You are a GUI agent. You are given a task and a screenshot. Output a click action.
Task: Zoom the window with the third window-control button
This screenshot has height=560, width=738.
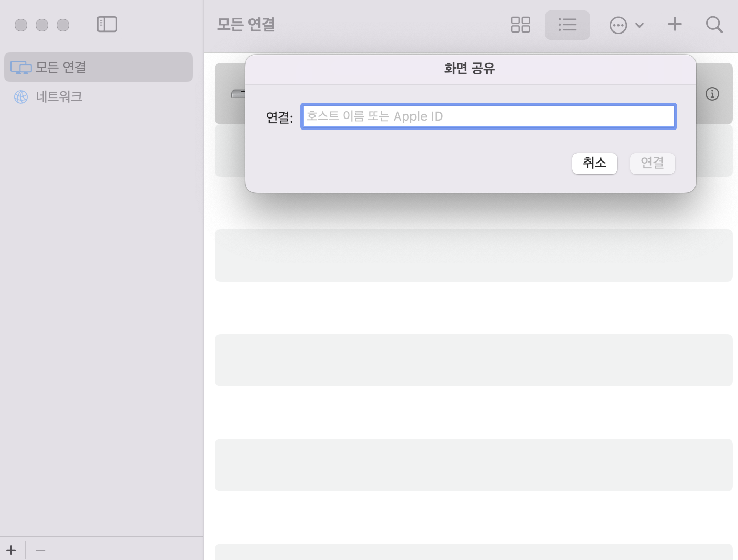(x=63, y=25)
